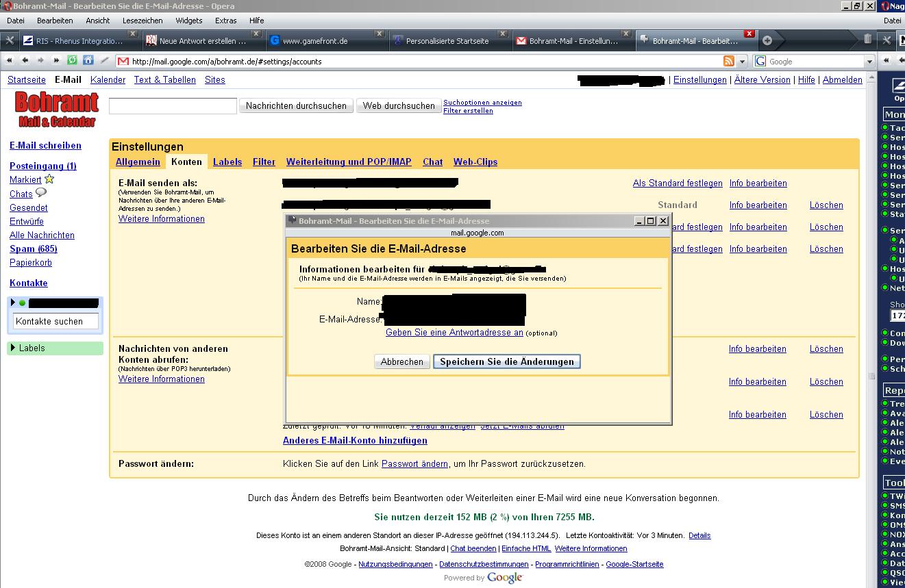Click the wand icon in navigation toolbar

[x=104, y=61]
